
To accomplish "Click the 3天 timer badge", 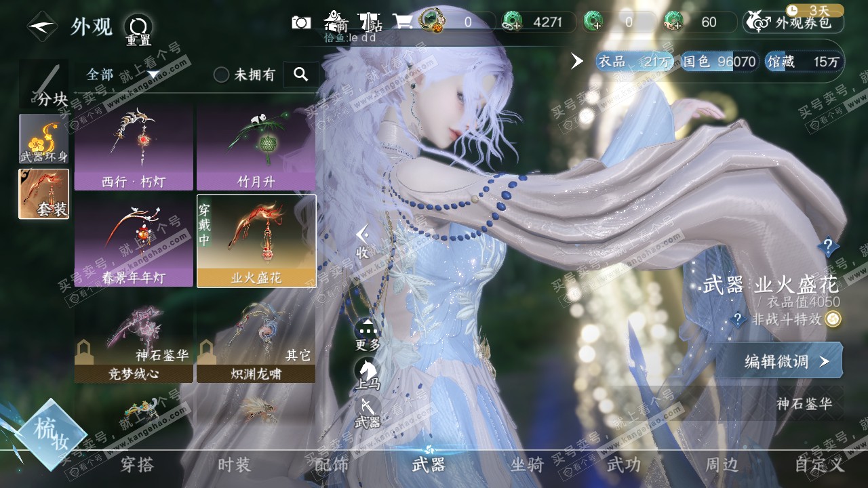I will coord(814,10).
